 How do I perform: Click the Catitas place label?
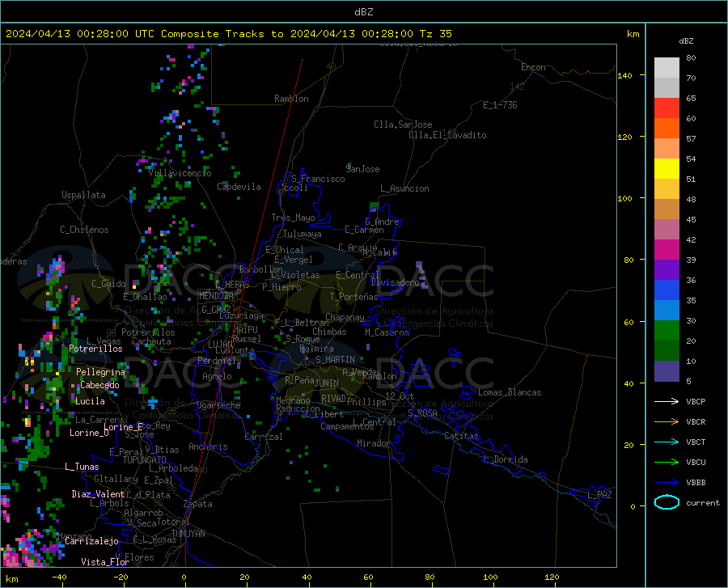point(461,436)
